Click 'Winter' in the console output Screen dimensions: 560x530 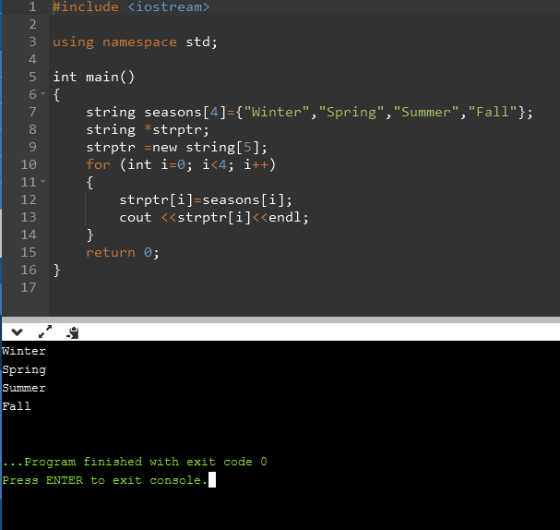point(24,351)
